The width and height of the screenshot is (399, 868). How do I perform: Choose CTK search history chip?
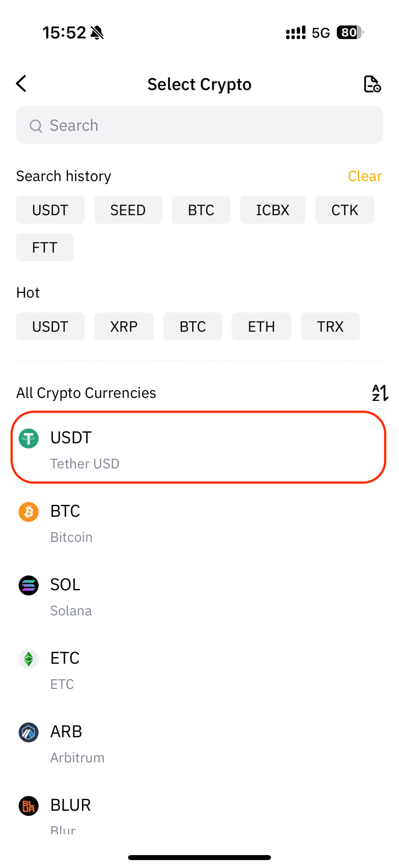[344, 210]
